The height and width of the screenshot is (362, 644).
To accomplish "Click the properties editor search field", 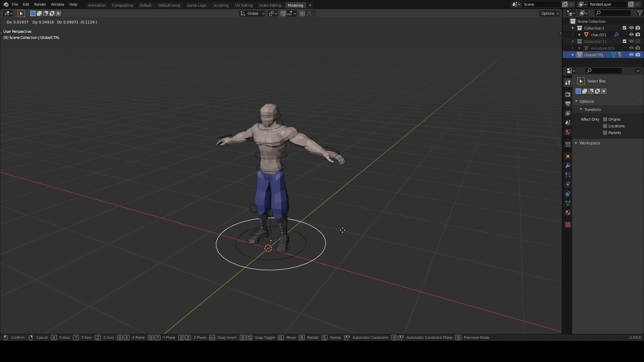I will 603,71.
